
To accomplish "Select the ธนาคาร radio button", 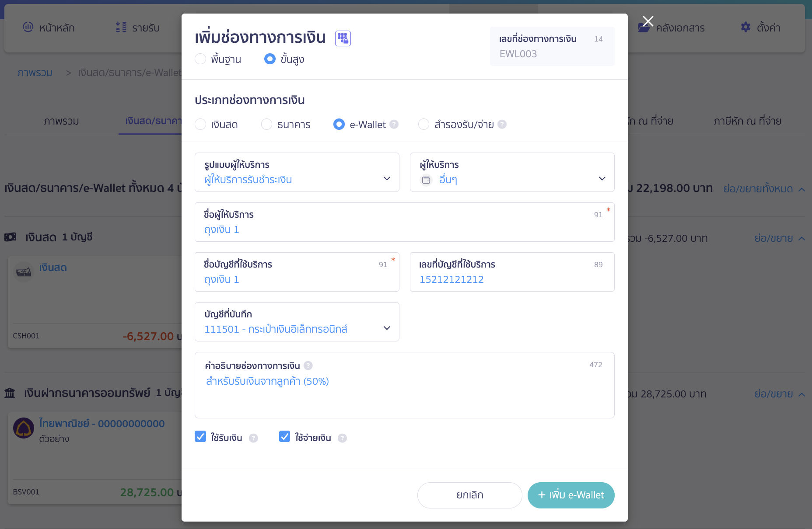I will pos(266,124).
